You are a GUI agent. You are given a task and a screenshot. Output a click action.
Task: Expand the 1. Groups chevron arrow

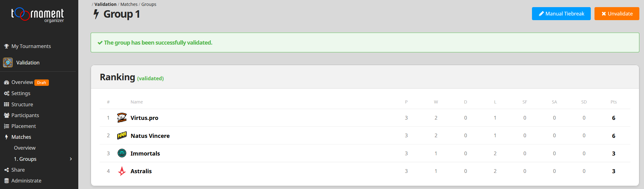click(71, 159)
